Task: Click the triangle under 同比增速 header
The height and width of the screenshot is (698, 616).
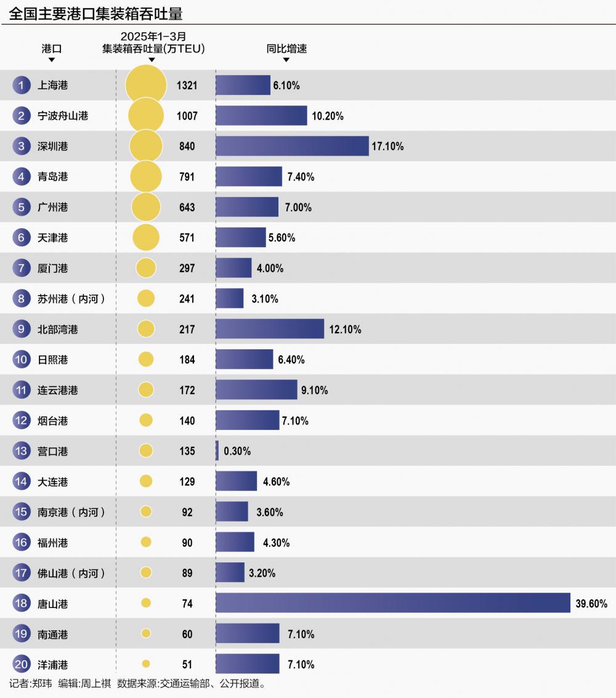Action: [x=286, y=60]
